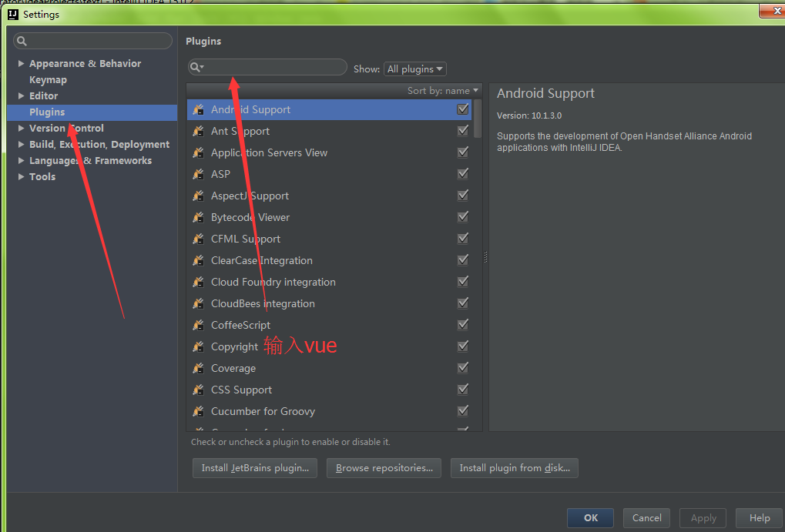Disable the ClearCase Integration checkbox

462,259
